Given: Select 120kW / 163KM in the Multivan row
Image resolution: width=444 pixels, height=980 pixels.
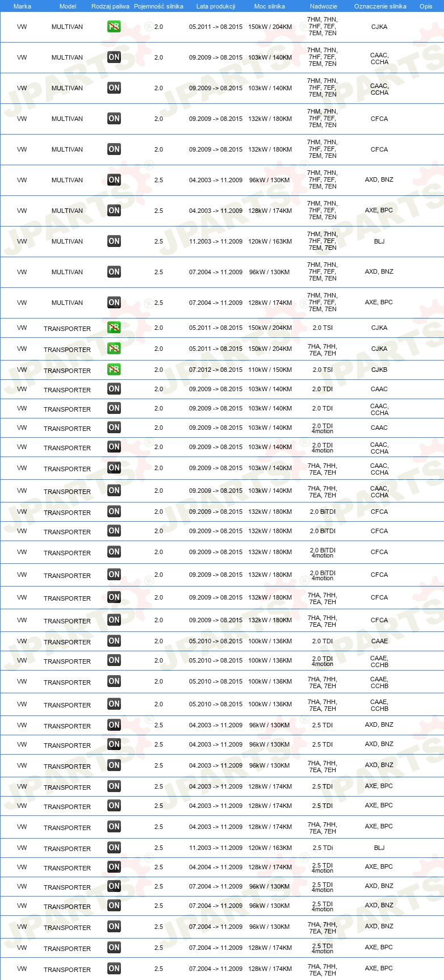Looking at the screenshot, I should coord(270,241).
